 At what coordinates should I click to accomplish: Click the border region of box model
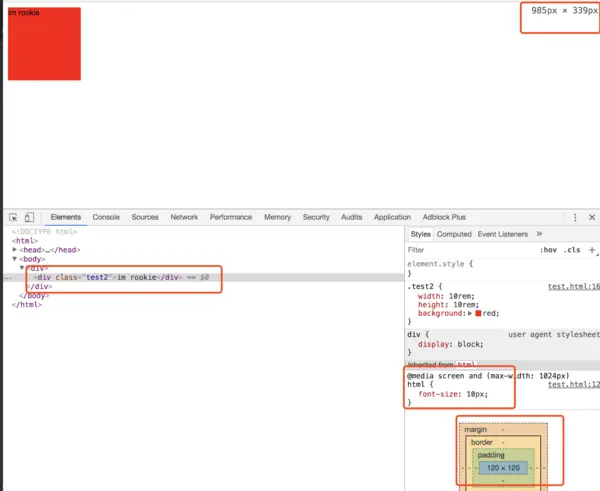482,442
